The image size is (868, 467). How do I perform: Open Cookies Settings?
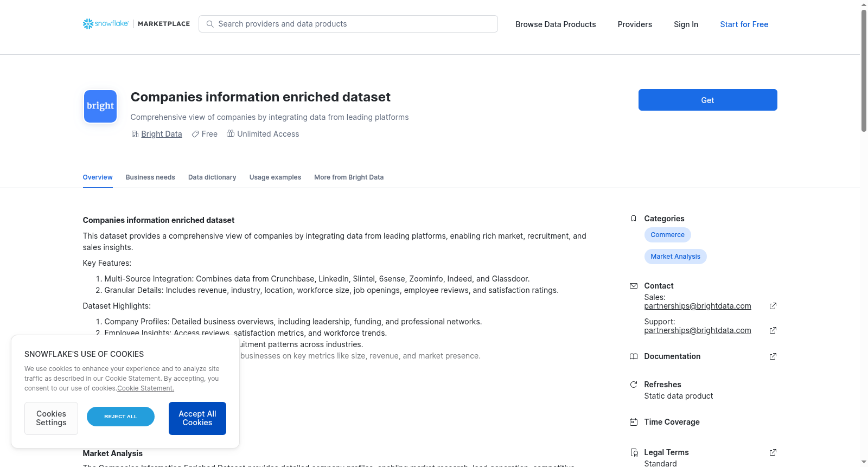coord(51,418)
